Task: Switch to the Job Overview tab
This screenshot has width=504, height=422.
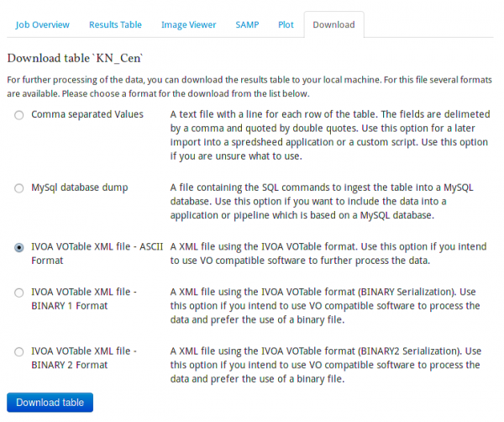Action: click(x=42, y=25)
